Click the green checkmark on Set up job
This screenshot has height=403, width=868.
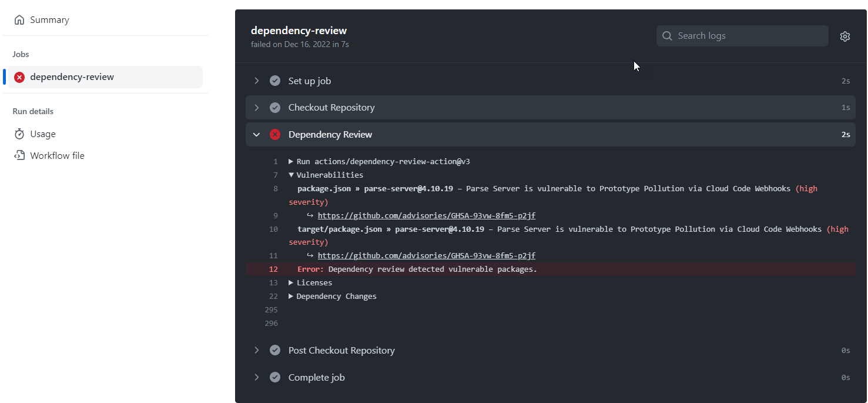274,81
